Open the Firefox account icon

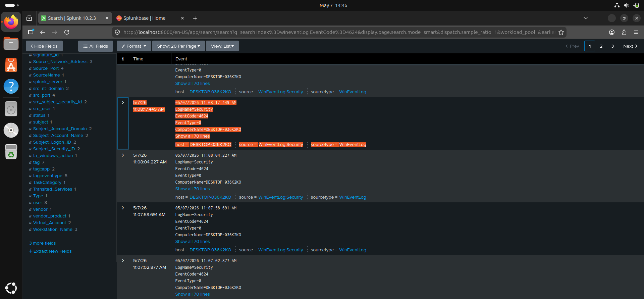tap(612, 32)
